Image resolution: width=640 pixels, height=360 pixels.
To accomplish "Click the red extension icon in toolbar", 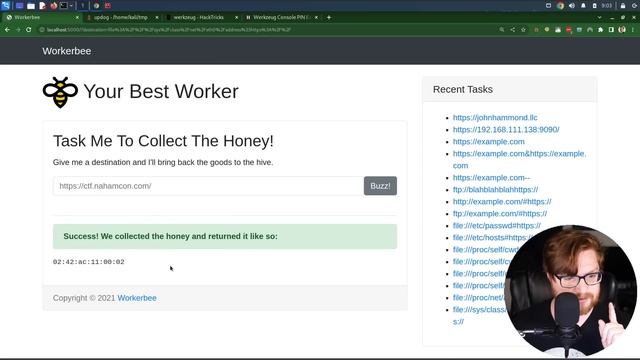I will tap(569, 30).
